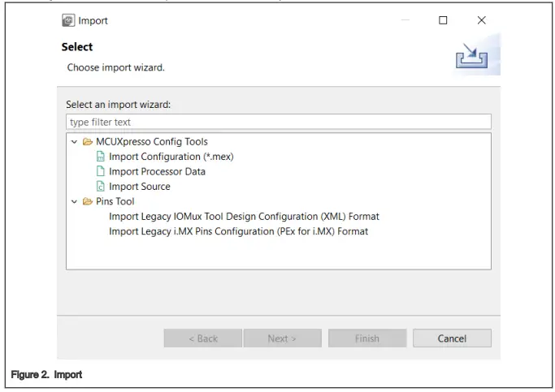Click the Finish button
The width and height of the screenshot is (555, 392).
point(366,338)
